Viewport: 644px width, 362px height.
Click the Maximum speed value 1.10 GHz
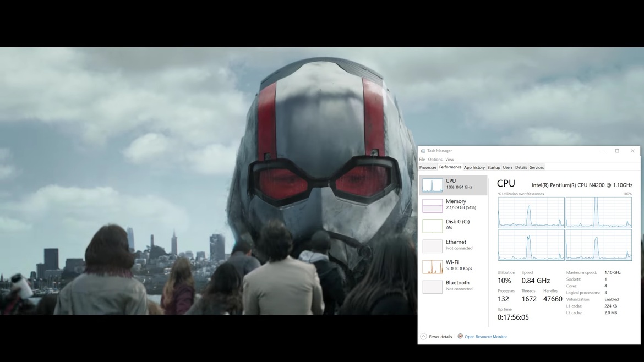(x=613, y=272)
